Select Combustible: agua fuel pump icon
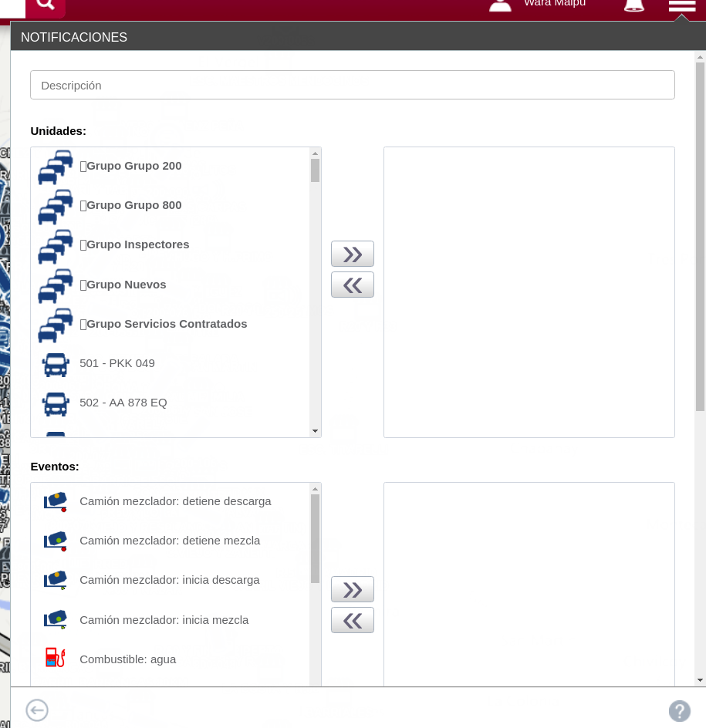The width and height of the screenshot is (706, 728). click(56, 659)
